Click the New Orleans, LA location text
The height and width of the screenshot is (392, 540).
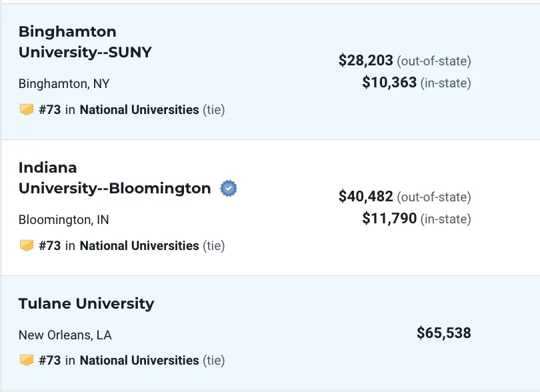pos(65,335)
